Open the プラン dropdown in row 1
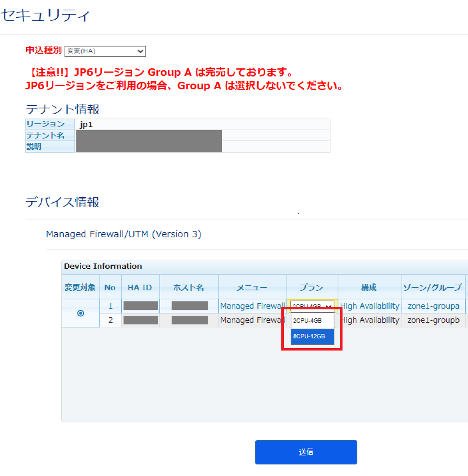The image size is (468, 476). click(x=312, y=306)
